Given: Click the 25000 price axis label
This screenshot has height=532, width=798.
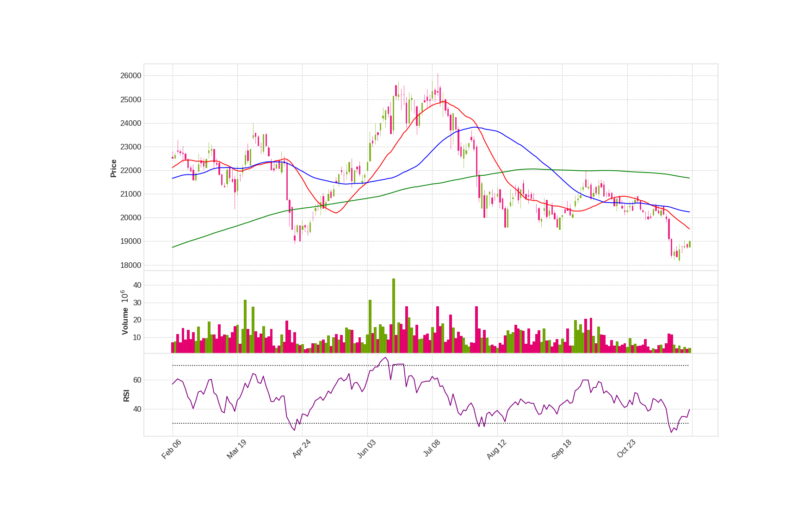Looking at the screenshot, I should pos(130,99).
